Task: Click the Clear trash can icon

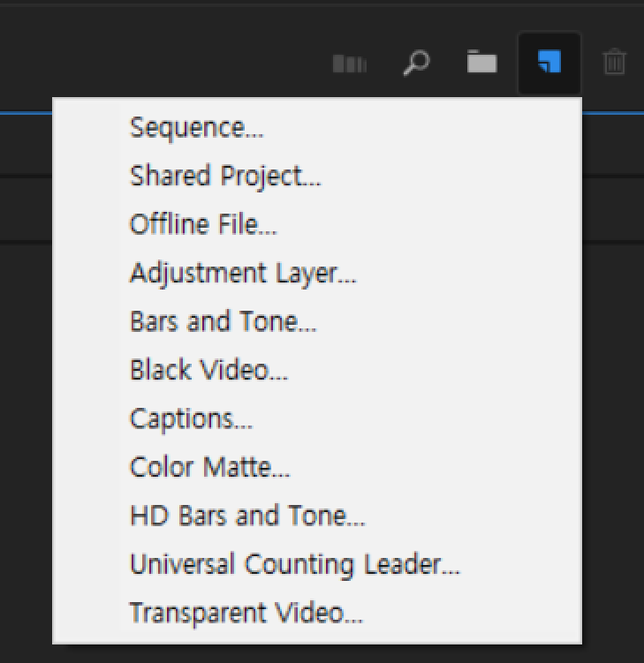Action: click(614, 62)
